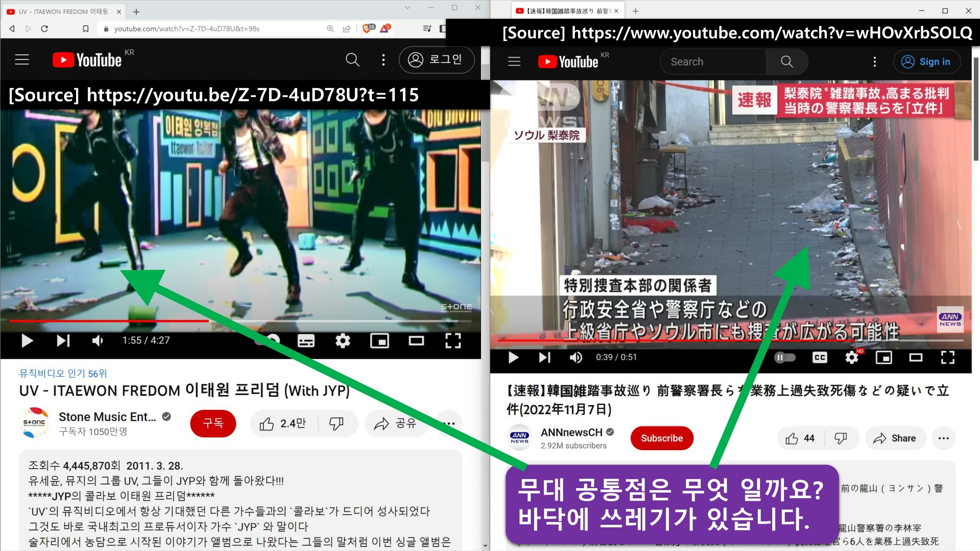Enter fullscreen on the ANN news video
Viewport: 980px width, 551px height.
tap(947, 358)
